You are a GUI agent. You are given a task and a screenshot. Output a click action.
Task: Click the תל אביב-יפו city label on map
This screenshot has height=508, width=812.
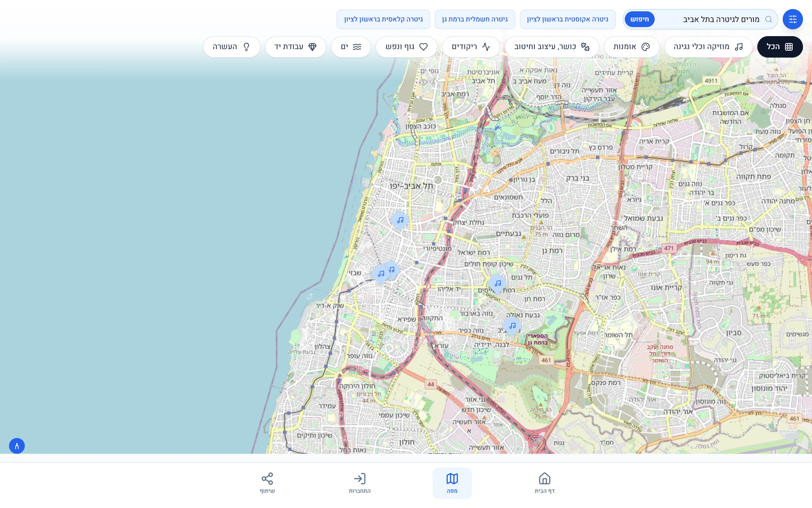411,186
